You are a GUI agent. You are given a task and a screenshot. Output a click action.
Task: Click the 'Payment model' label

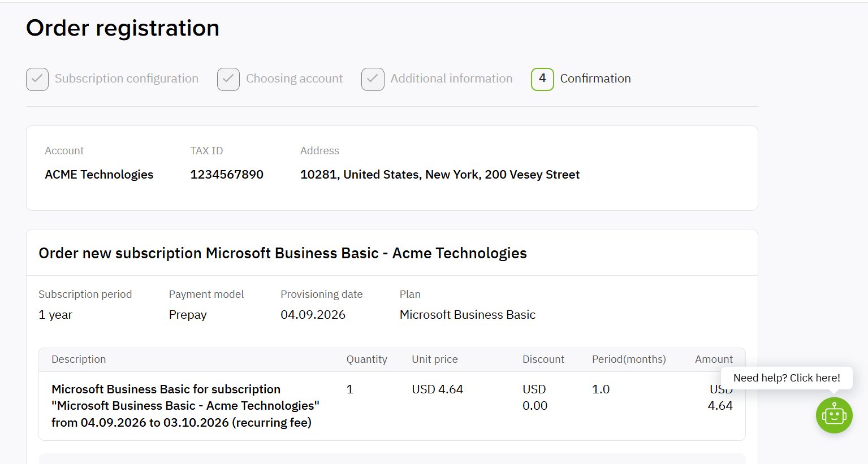[x=206, y=294]
